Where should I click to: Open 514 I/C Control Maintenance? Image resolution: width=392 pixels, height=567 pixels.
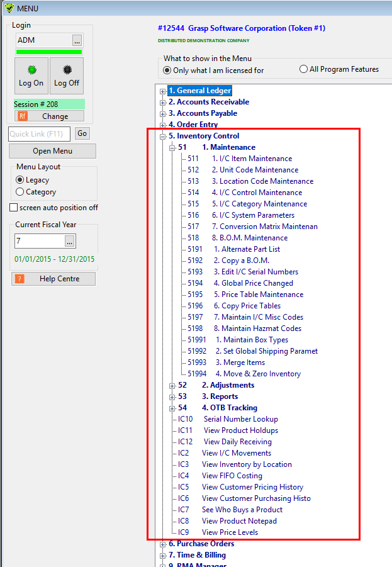tap(245, 193)
